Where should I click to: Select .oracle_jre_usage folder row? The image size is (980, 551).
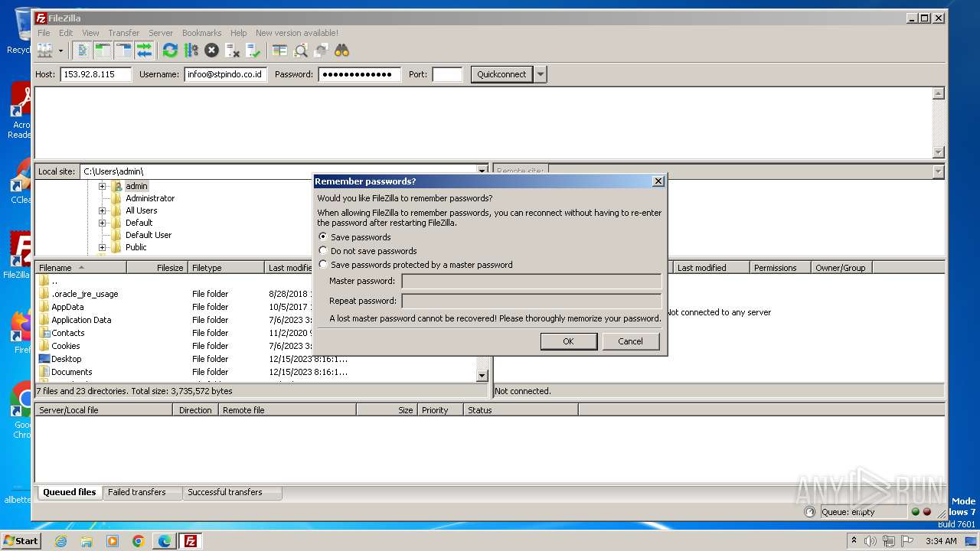point(85,294)
